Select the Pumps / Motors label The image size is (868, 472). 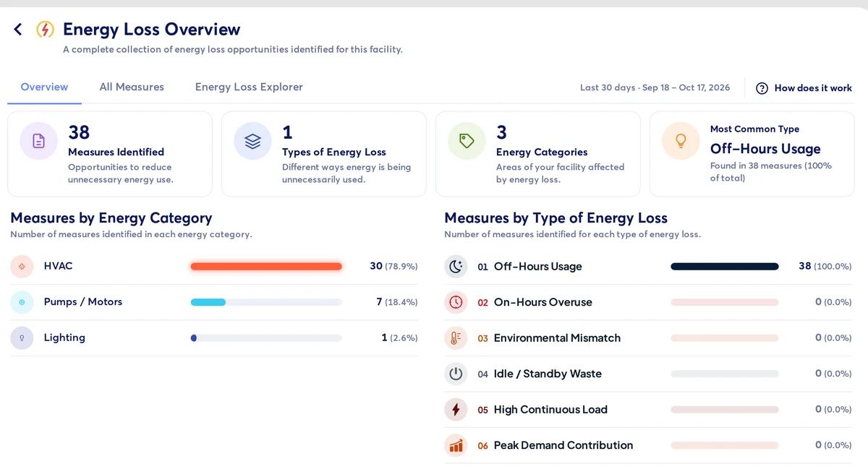[x=83, y=302]
